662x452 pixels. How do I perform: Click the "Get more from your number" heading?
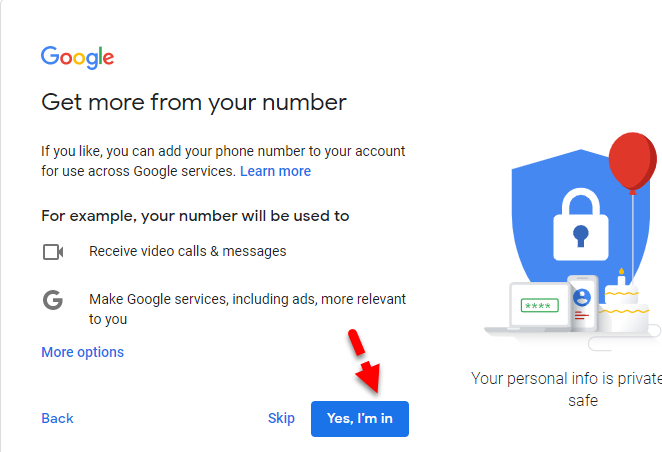point(193,102)
